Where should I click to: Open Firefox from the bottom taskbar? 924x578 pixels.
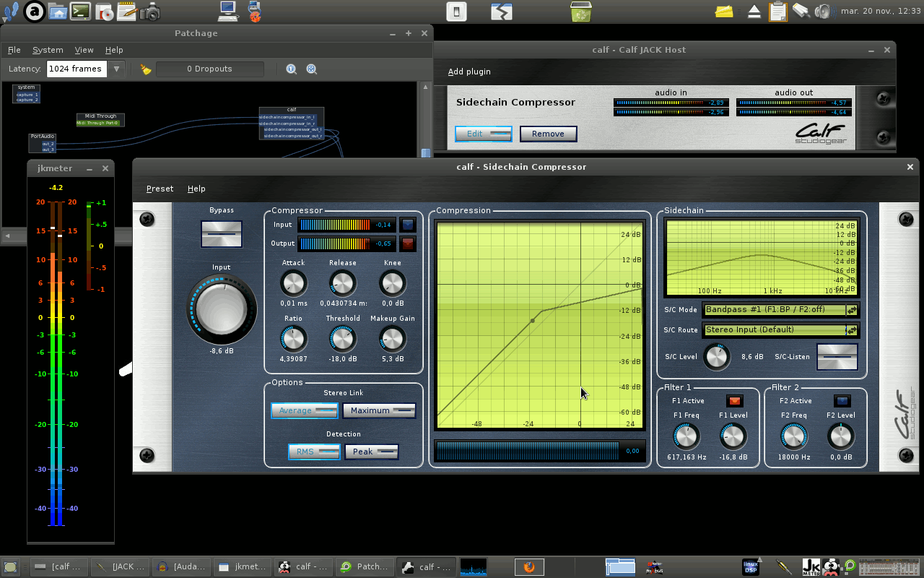(x=529, y=566)
